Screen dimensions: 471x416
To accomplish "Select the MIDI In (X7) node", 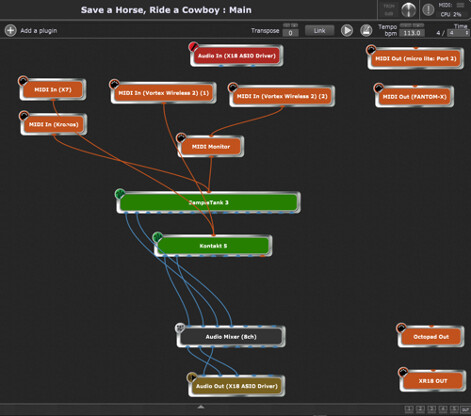I will (x=53, y=90).
